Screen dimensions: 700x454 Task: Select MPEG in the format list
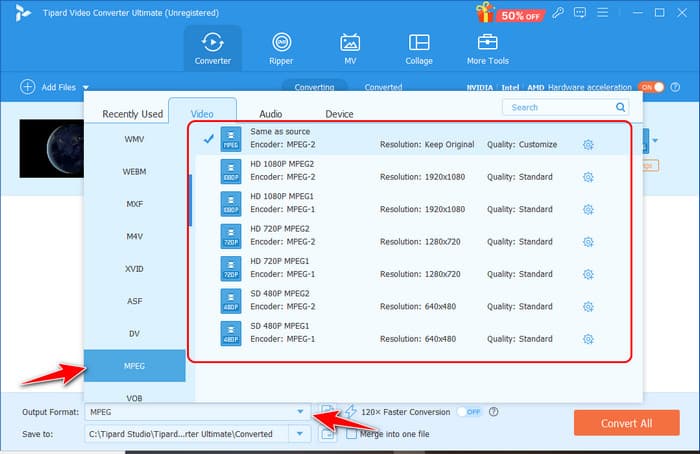tap(134, 366)
